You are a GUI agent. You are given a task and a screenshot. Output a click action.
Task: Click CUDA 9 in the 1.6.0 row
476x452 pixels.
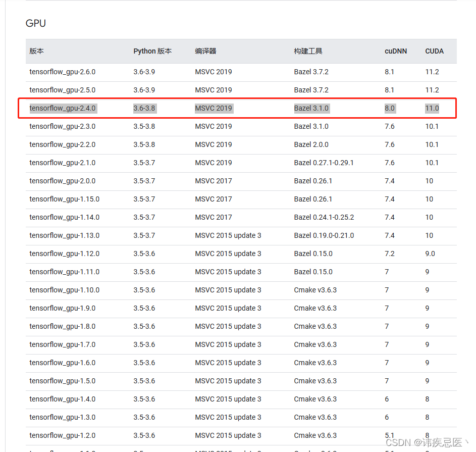[x=427, y=363]
